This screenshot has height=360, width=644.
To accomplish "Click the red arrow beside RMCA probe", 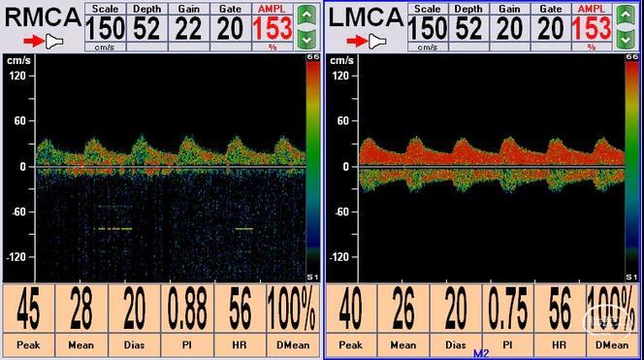I will (34, 41).
